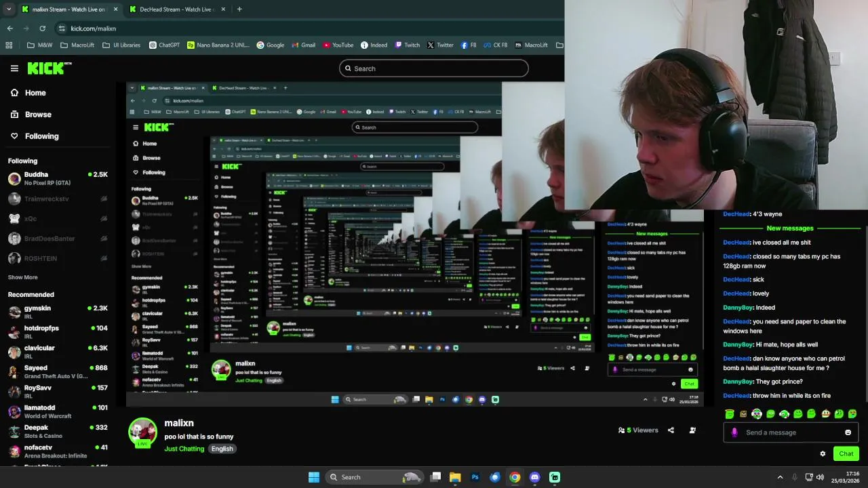The height and width of the screenshot is (488, 868).
Task: Open the M&W bookmark folder
Action: (x=39, y=45)
